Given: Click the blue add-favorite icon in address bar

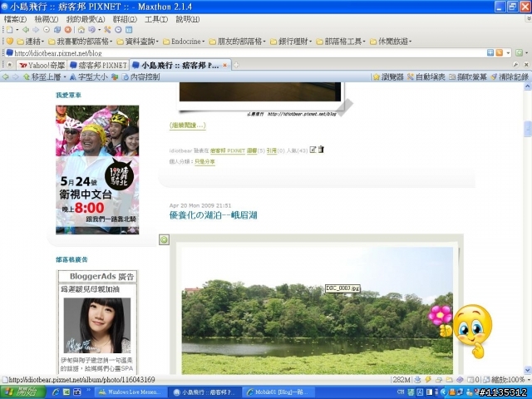Looking at the screenshot, I should pyautogui.click(x=490, y=52).
